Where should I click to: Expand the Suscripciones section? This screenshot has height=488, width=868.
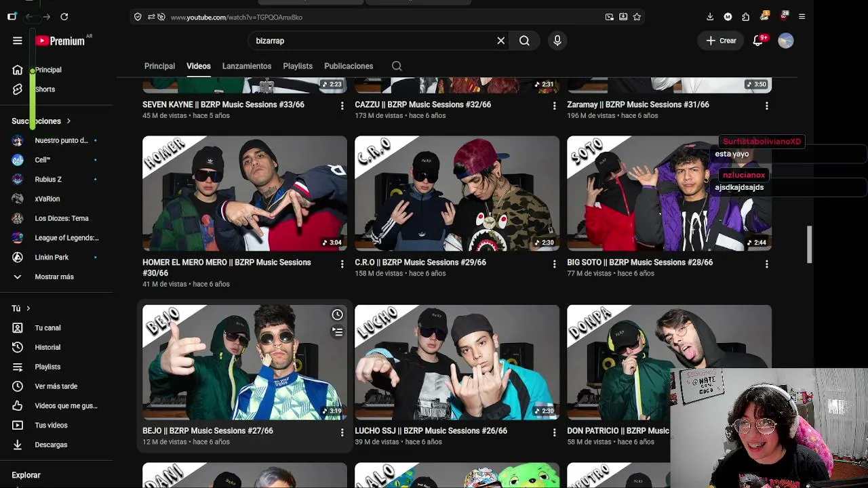pyautogui.click(x=41, y=121)
